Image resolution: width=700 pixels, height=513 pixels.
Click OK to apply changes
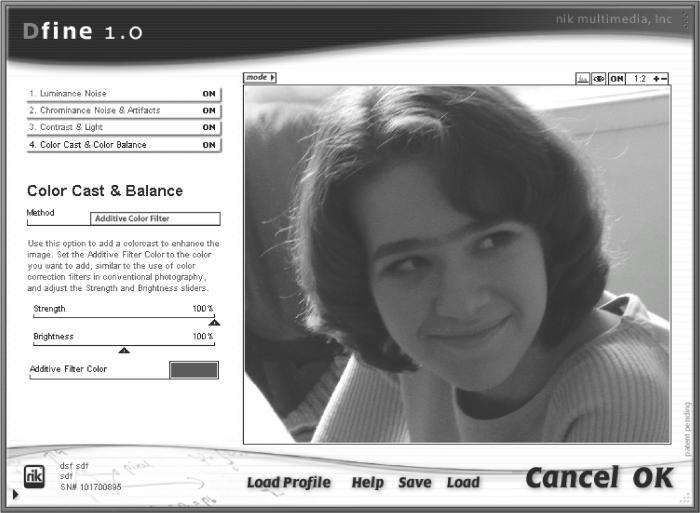pos(652,478)
